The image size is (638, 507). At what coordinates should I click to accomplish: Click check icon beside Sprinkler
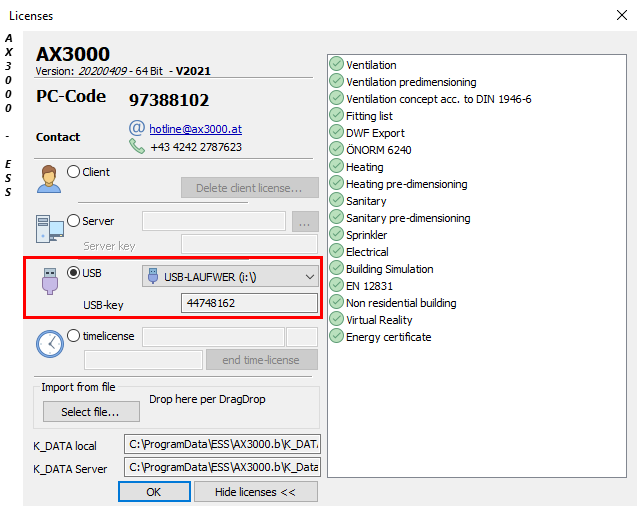pyautogui.click(x=336, y=234)
